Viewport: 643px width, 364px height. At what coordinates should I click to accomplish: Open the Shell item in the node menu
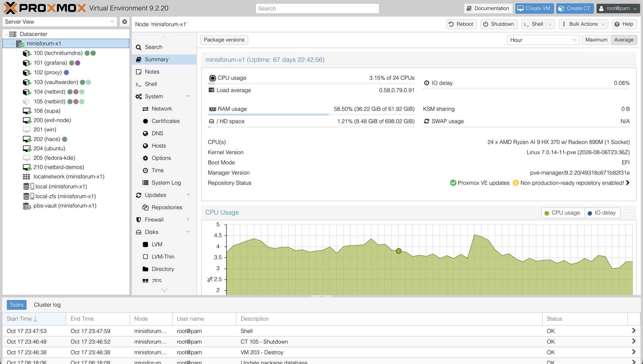coord(164,84)
